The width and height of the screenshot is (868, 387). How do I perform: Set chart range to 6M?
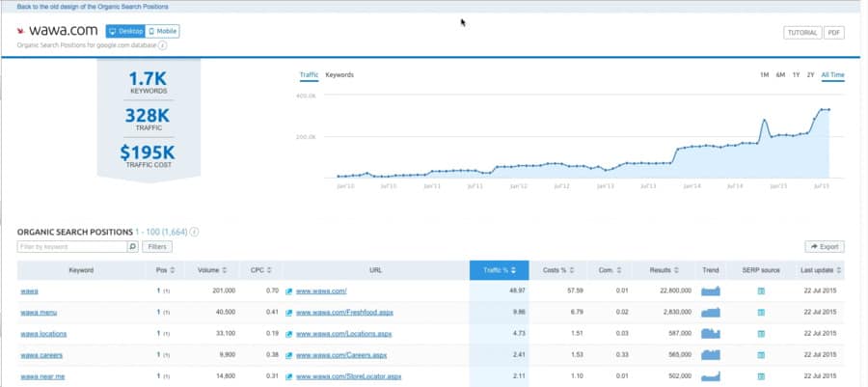tap(780, 74)
